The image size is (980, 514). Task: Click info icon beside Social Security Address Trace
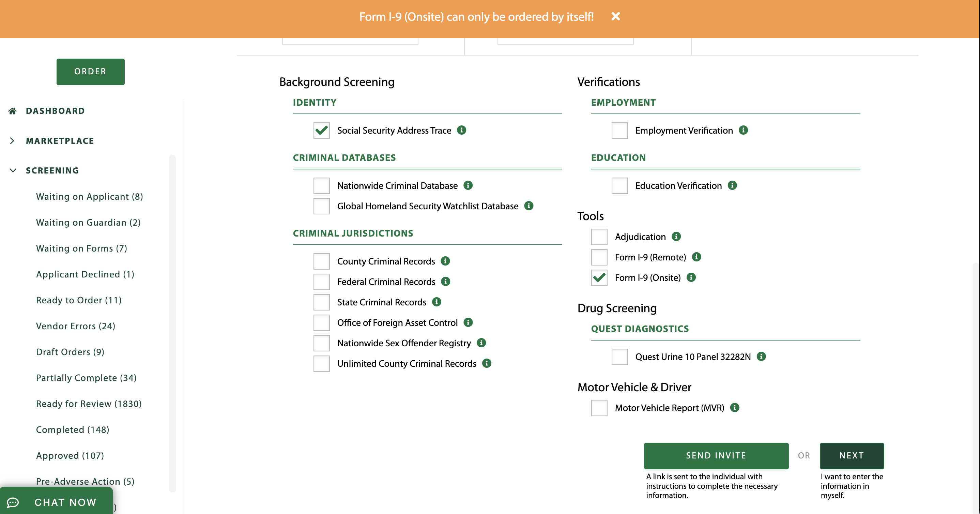click(461, 130)
